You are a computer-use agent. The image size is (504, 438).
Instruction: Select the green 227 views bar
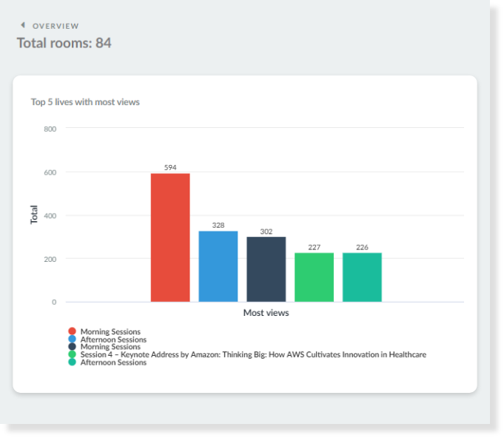coord(314,277)
